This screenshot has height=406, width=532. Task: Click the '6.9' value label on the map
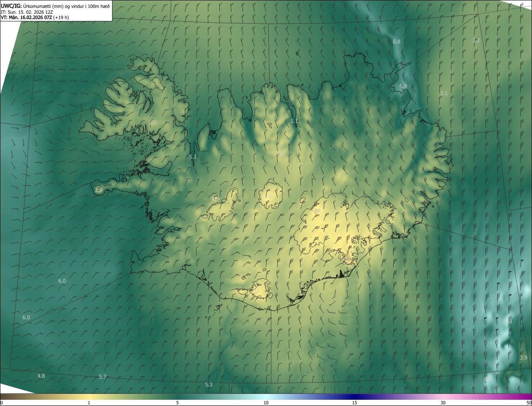[403, 86]
